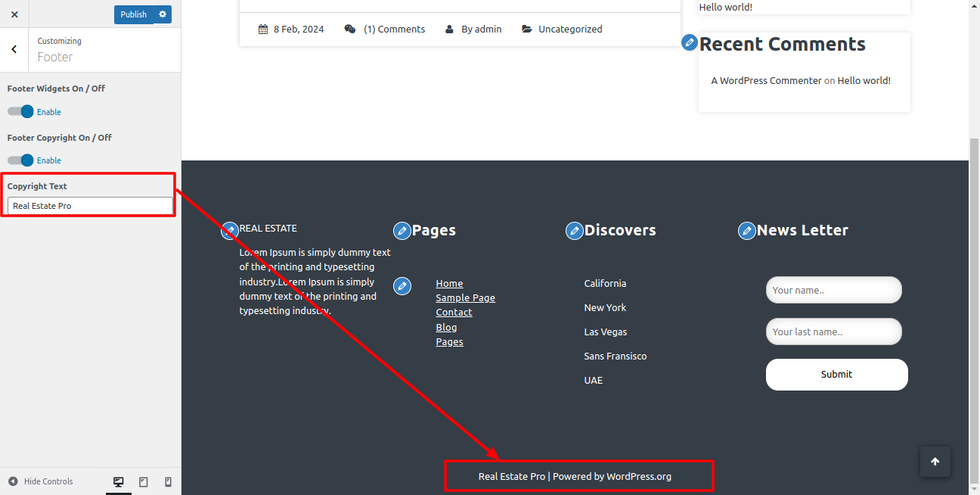Click the gear icon next to Publish
Screen dimensions: 980x495
click(163, 14)
